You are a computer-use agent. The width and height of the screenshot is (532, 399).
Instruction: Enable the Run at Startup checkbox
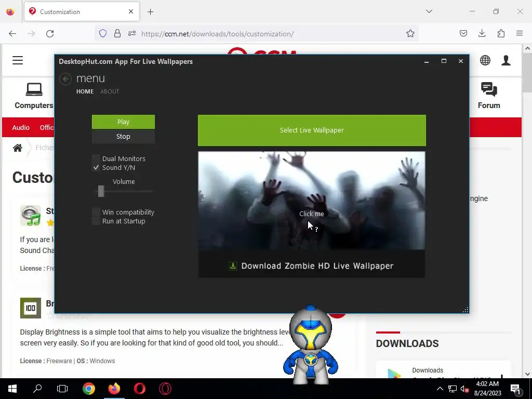point(96,221)
